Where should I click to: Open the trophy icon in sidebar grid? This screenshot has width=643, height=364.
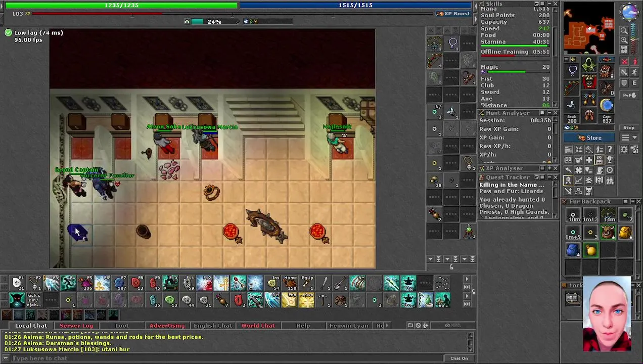point(610,160)
